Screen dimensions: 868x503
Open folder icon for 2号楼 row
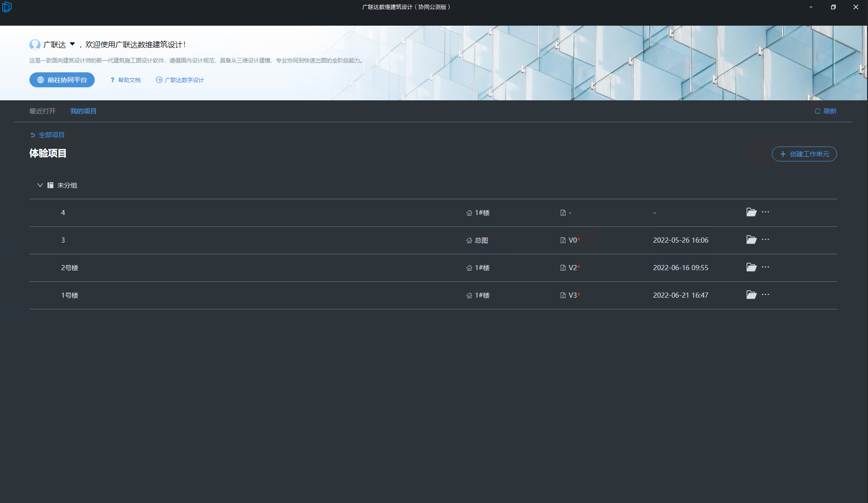[x=751, y=267]
